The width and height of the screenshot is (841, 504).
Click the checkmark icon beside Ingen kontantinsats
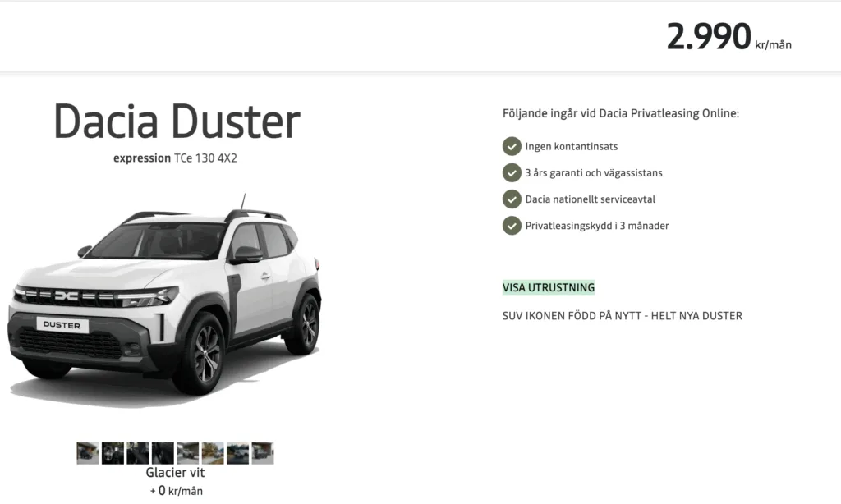512,146
